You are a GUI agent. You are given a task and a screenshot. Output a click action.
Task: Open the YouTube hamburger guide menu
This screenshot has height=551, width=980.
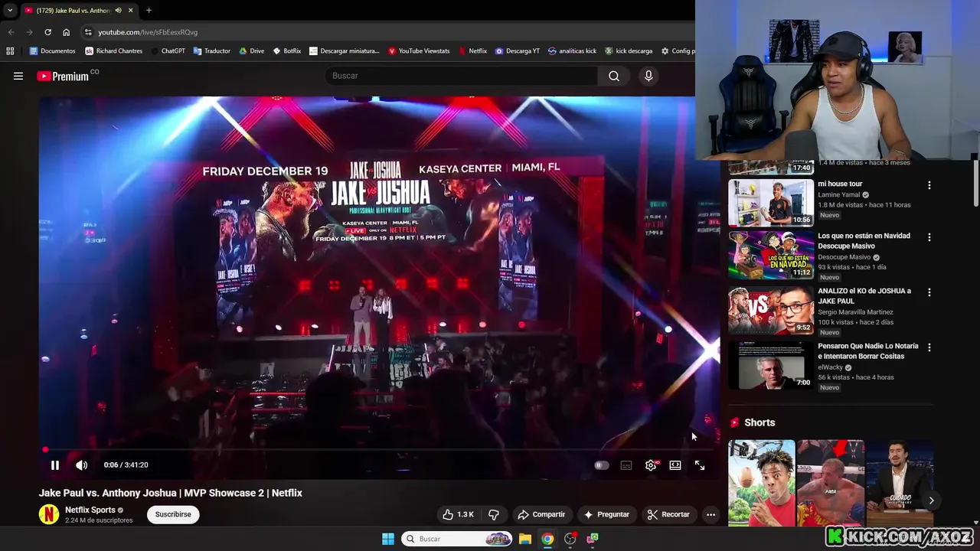(x=18, y=76)
